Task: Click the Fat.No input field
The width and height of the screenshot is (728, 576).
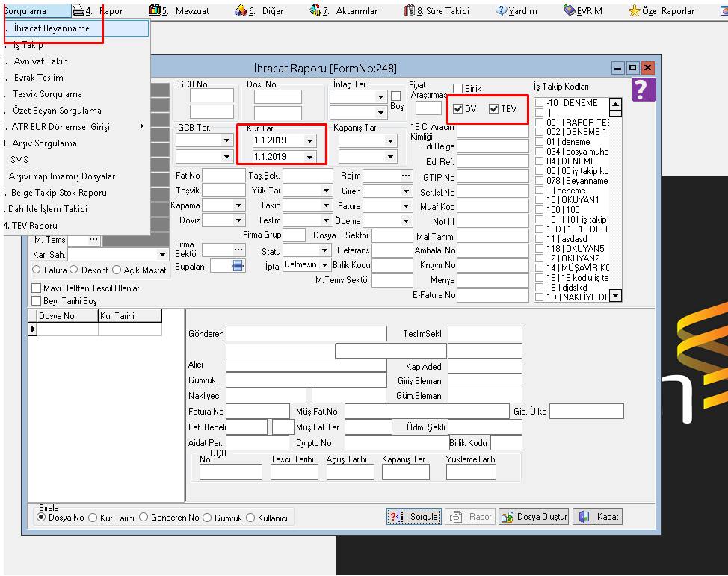Action: click(x=223, y=176)
